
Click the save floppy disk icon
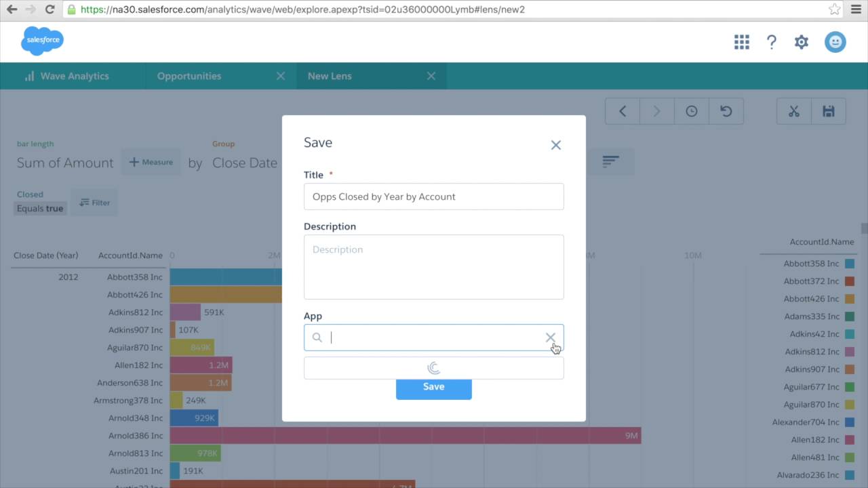[829, 111]
